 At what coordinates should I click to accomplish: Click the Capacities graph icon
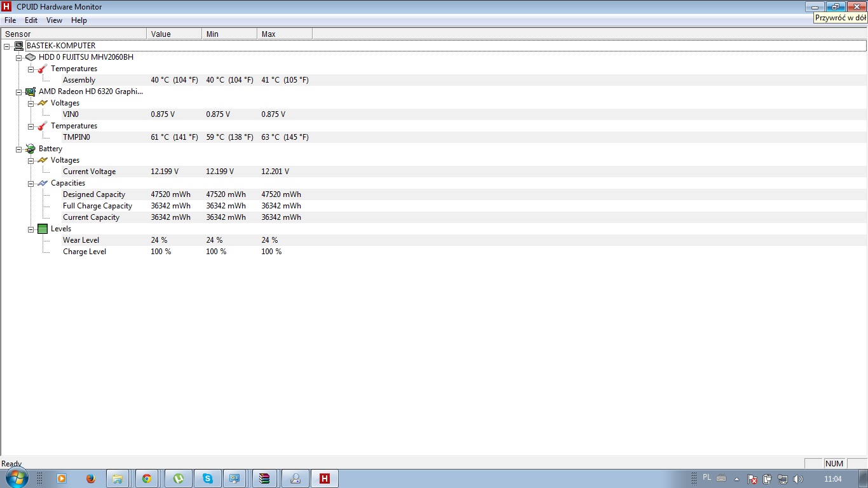43,183
